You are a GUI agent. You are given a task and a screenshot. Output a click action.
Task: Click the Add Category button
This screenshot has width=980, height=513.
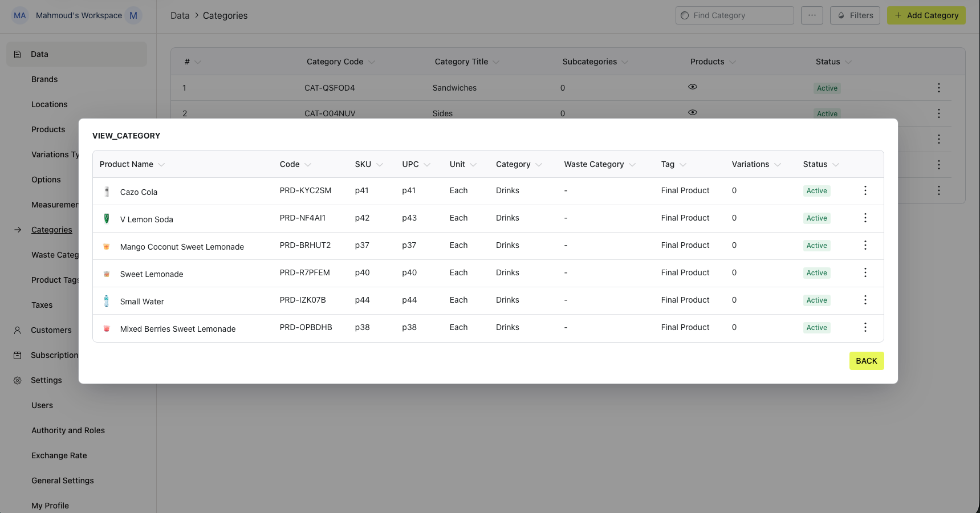point(926,15)
